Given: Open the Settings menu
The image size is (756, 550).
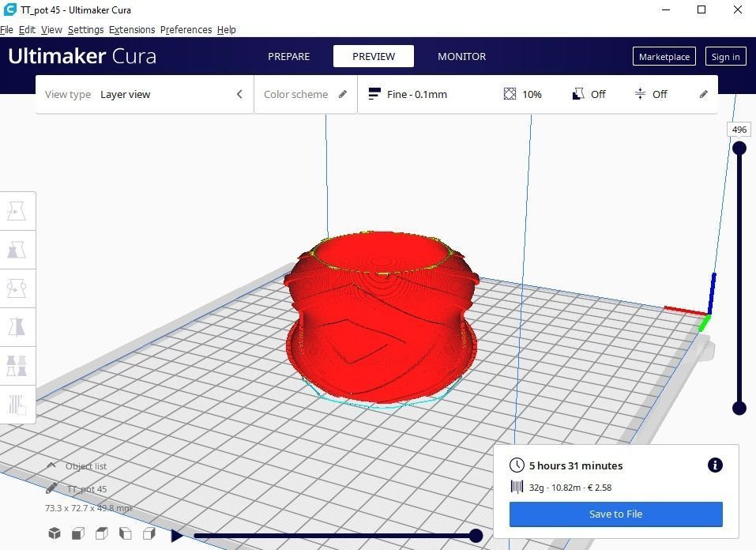Looking at the screenshot, I should (x=86, y=29).
